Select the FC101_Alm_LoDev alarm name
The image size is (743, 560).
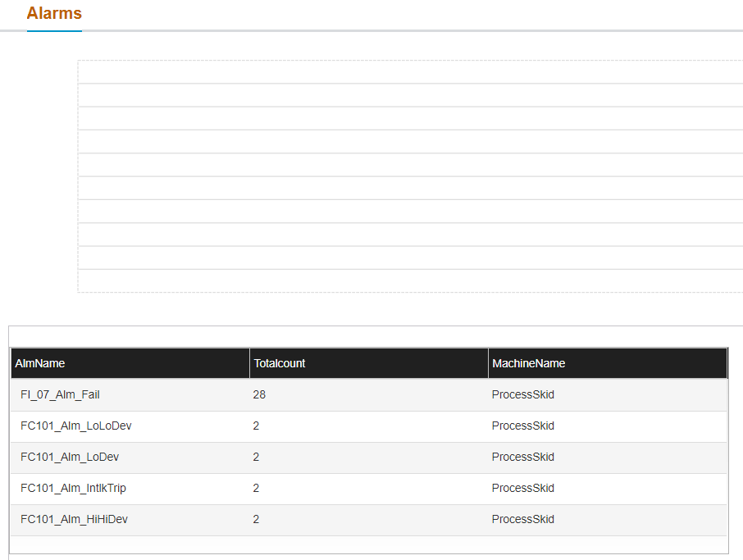tap(69, 457)
